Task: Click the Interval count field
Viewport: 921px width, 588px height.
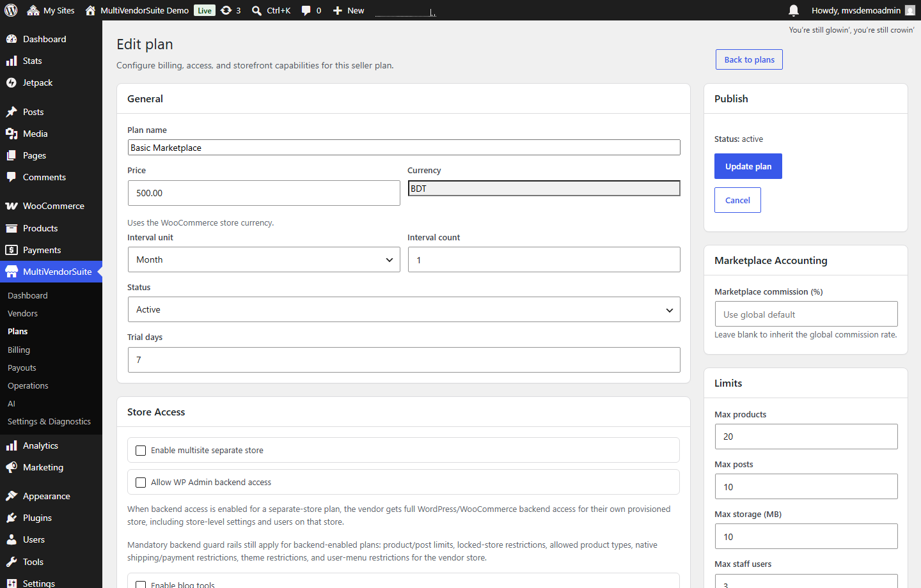Action: pos(544,259)
